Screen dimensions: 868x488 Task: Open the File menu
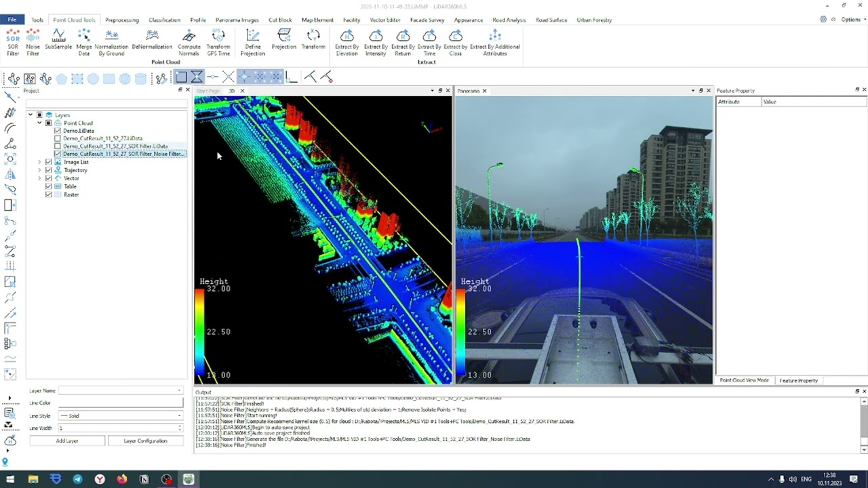point(12,20)
